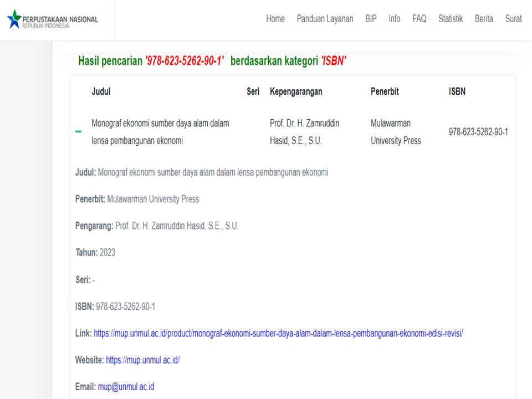The height and width of the screenshot is (399, 532).
Task: Click the ISBN column header
Action: click(x=457, y=91)
